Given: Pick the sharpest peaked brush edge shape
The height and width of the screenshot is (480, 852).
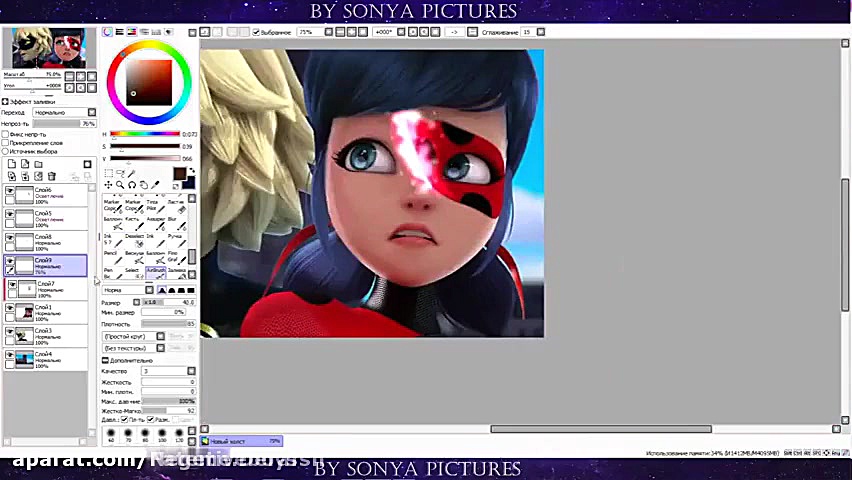Looking at the screenshot, I should point(162,290).
